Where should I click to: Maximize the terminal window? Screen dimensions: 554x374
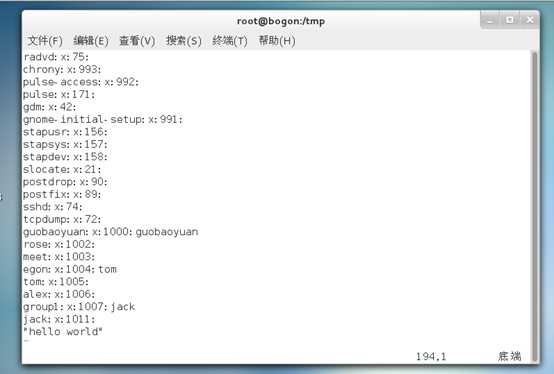click(x=510, y=20)
